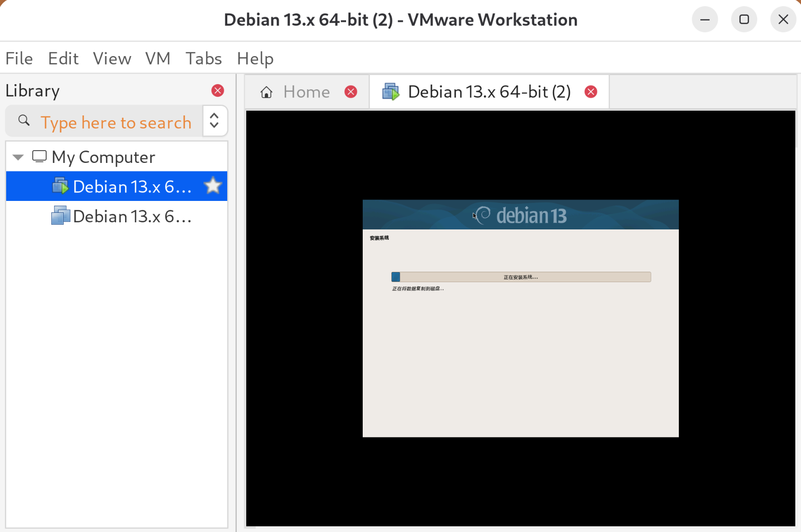801x532 pixels.
Task: Open the search options dropdown arrows
Action: tap(214, 121)
